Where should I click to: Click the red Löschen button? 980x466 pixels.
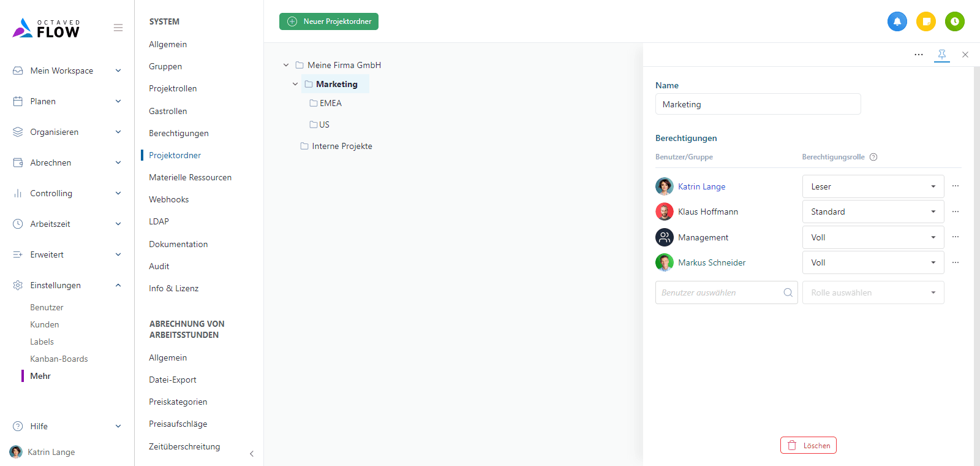(808, 445)
